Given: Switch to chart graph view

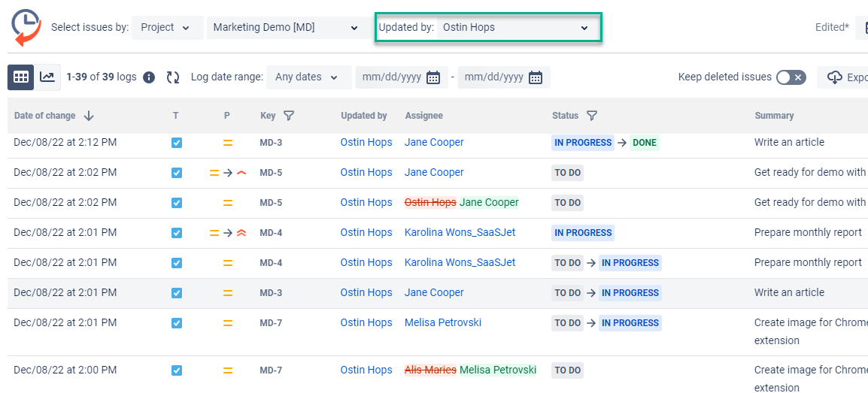Looking at the screenshot, I should (47, 77).
